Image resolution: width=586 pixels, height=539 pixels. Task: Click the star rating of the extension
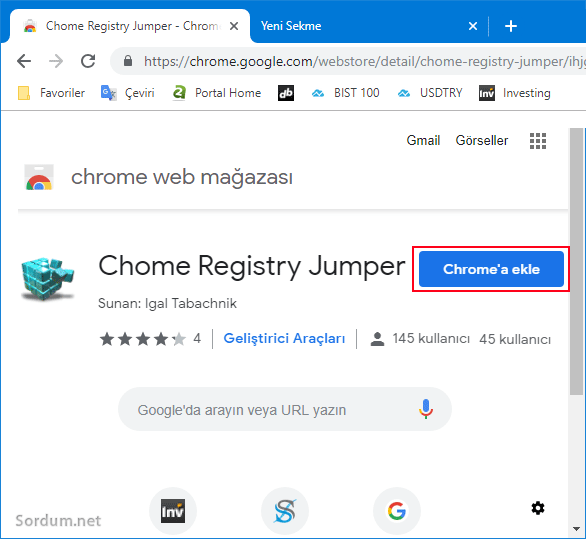point(143,339)
